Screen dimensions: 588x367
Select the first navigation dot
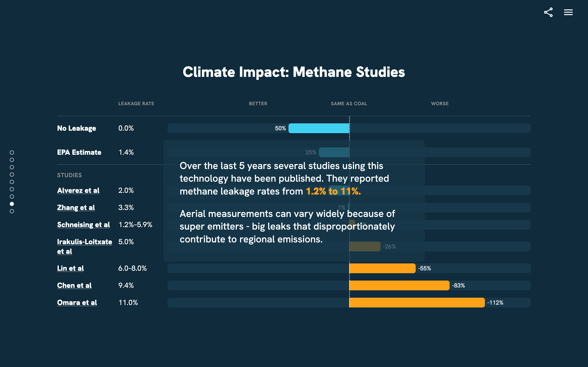click(x=12, y=153)
